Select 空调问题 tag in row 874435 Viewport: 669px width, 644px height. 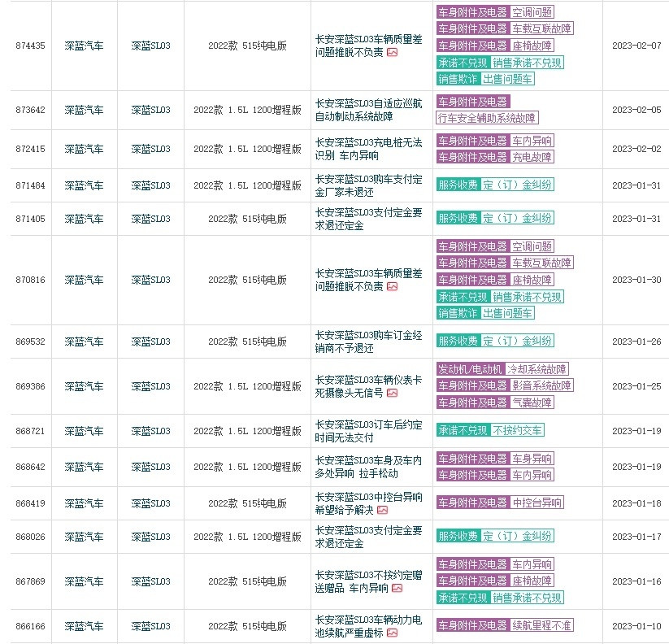pos(532,12)
